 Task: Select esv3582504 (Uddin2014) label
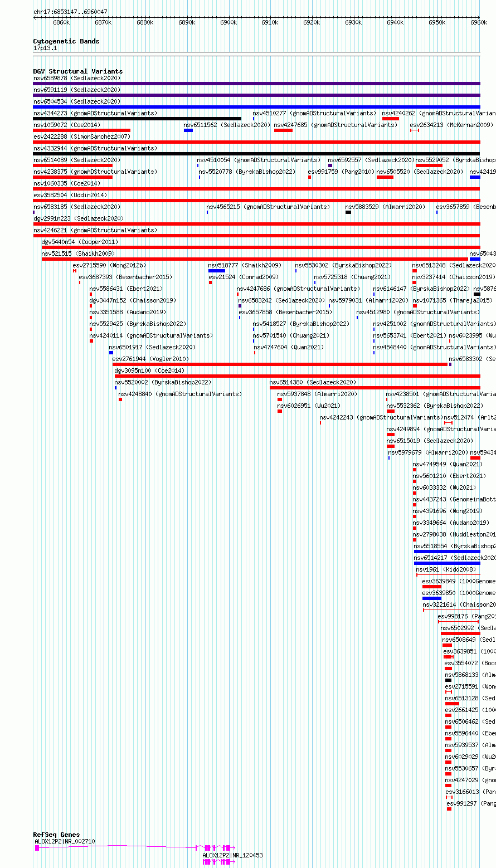(x=70, y=195)
